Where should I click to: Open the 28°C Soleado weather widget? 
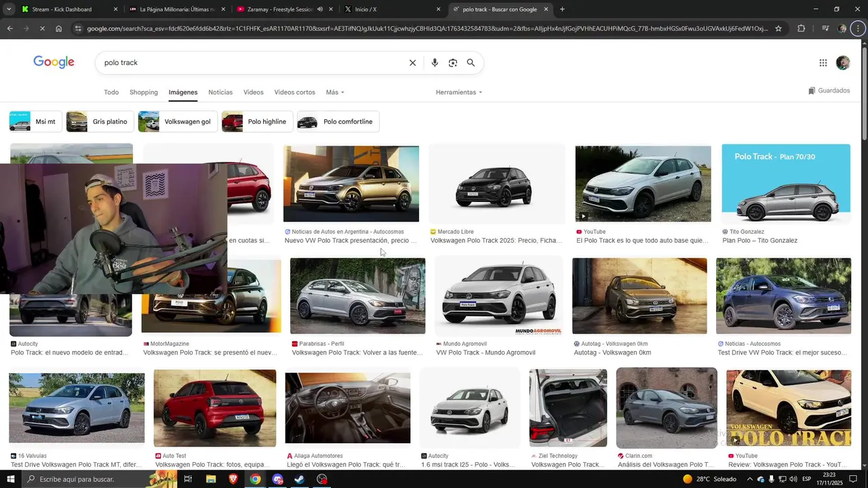[709, 479]
